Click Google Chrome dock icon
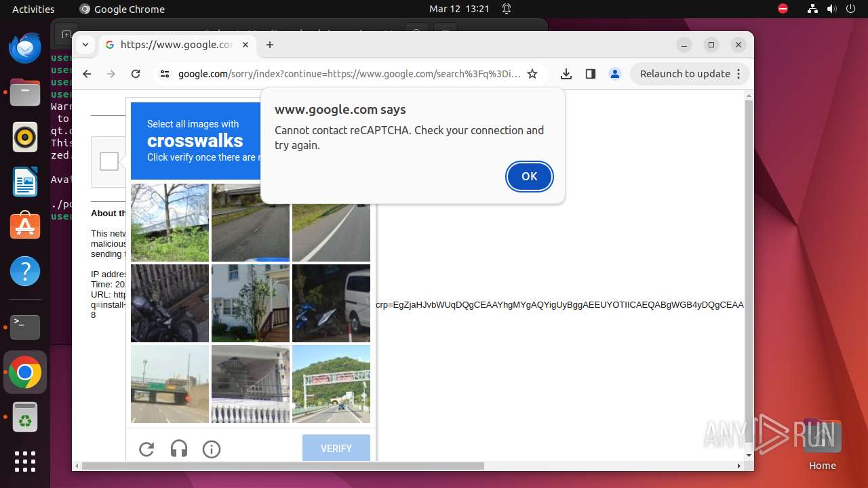The width and height of the screenshot is (868, 488). pyautogui.click(x=25, y=372)
